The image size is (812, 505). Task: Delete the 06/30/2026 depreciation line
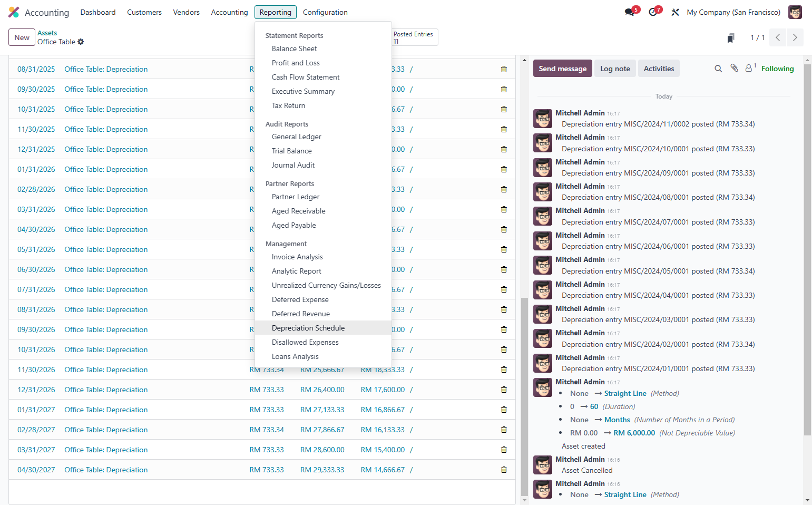504,269
